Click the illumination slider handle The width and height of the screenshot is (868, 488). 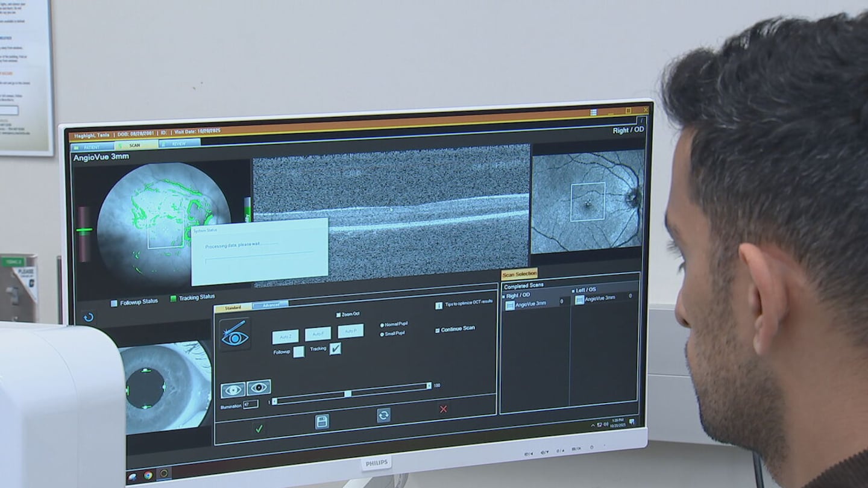point(348,393)
